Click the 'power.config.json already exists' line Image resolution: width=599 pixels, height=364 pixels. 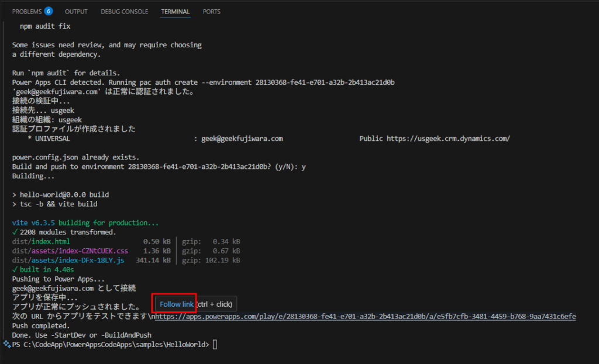(75, 157)
